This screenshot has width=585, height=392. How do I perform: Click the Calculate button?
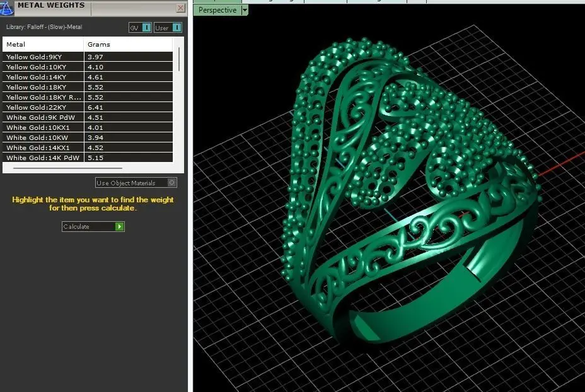pos(93,226)
